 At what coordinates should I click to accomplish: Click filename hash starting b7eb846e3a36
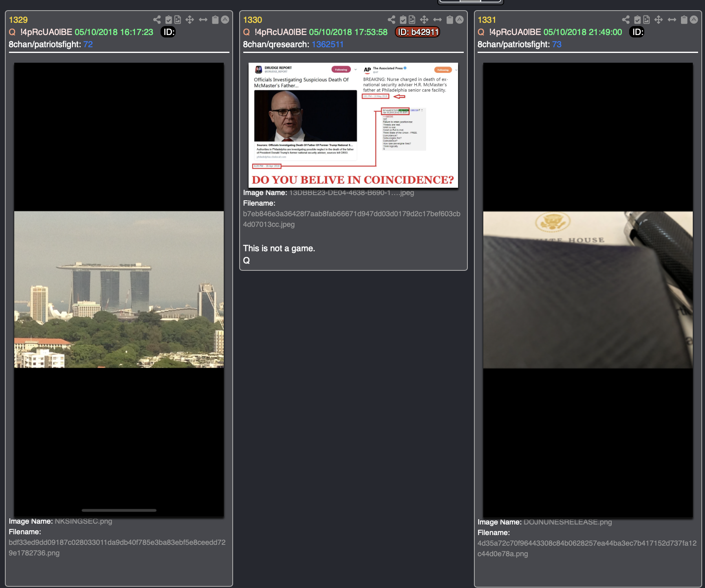pos(352,219)
